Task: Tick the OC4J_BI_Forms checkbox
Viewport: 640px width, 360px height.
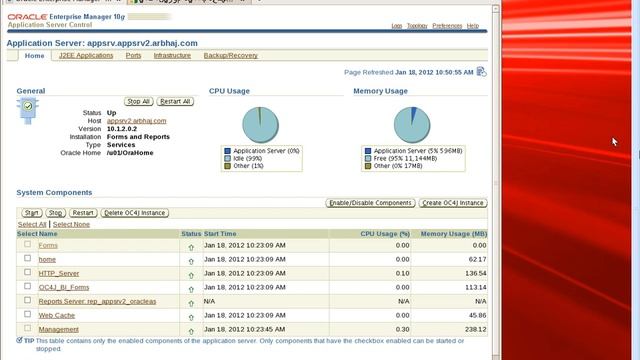Action: (x=27, y=286)
